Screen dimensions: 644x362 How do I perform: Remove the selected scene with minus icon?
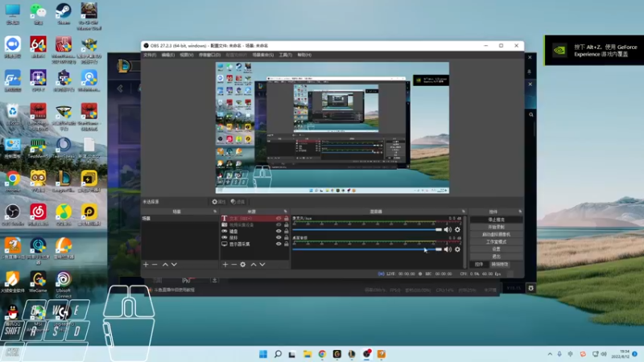point(155,264)
